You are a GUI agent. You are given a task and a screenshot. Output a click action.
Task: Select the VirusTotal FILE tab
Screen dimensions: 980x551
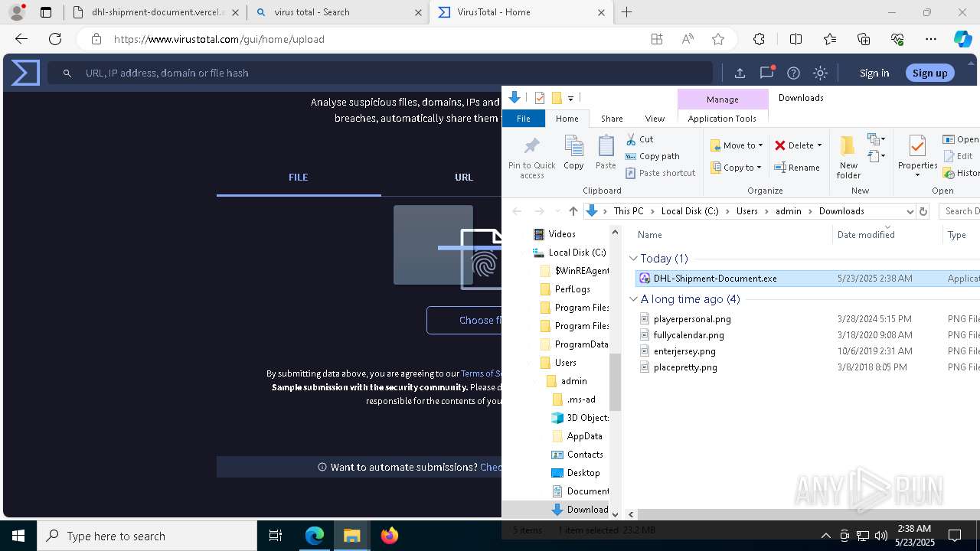tap(299, 177)
